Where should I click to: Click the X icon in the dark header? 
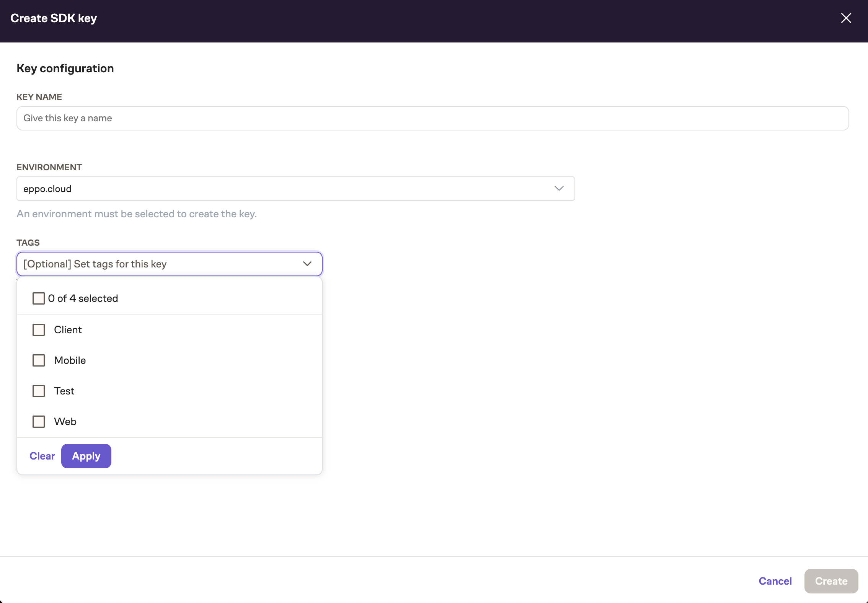pos(846,18)
